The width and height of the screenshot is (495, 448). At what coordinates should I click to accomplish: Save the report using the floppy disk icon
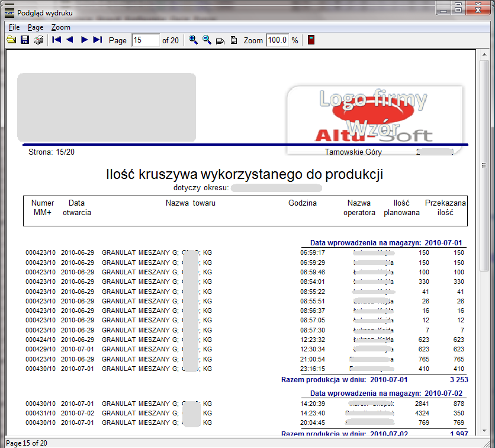(x=25, y=40)
